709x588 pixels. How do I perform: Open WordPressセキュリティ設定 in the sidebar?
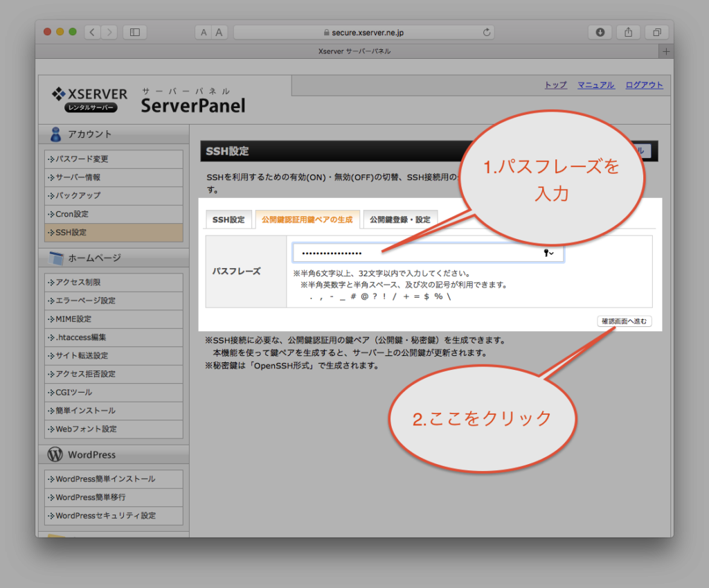(114, 516)
